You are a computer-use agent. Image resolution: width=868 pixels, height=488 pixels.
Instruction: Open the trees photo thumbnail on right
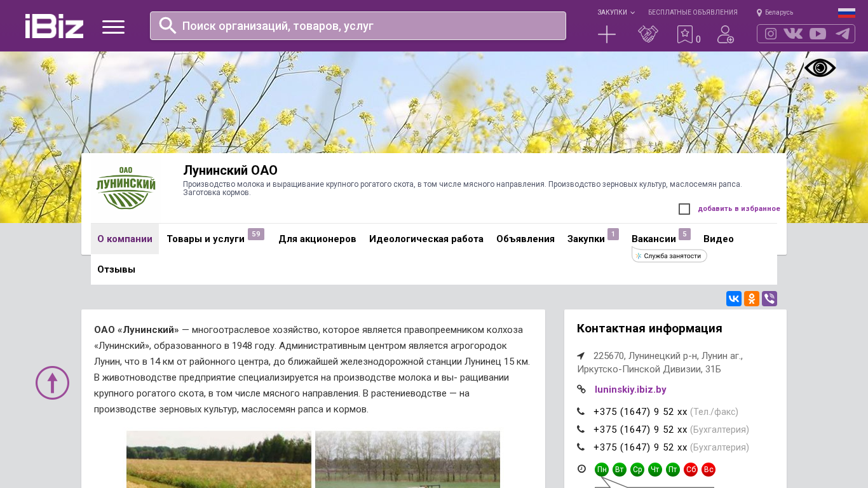[x=407, y=459]
